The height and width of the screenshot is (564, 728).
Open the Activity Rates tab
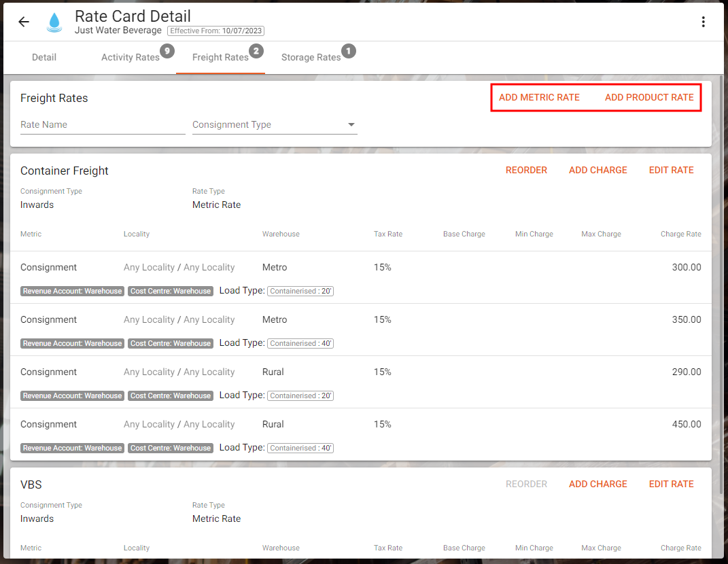click(x=130, y=57)
